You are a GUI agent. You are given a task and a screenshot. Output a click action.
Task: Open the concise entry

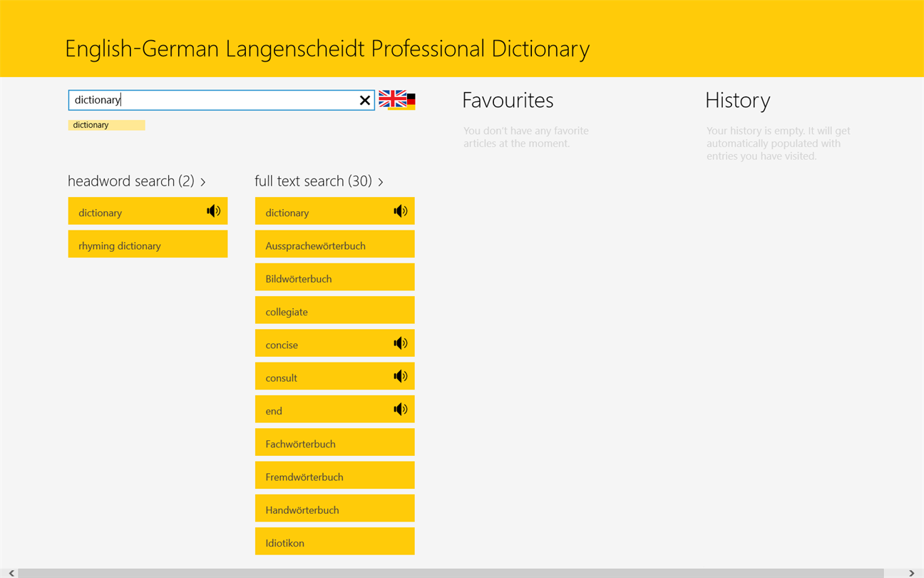(x=334, y=343)
